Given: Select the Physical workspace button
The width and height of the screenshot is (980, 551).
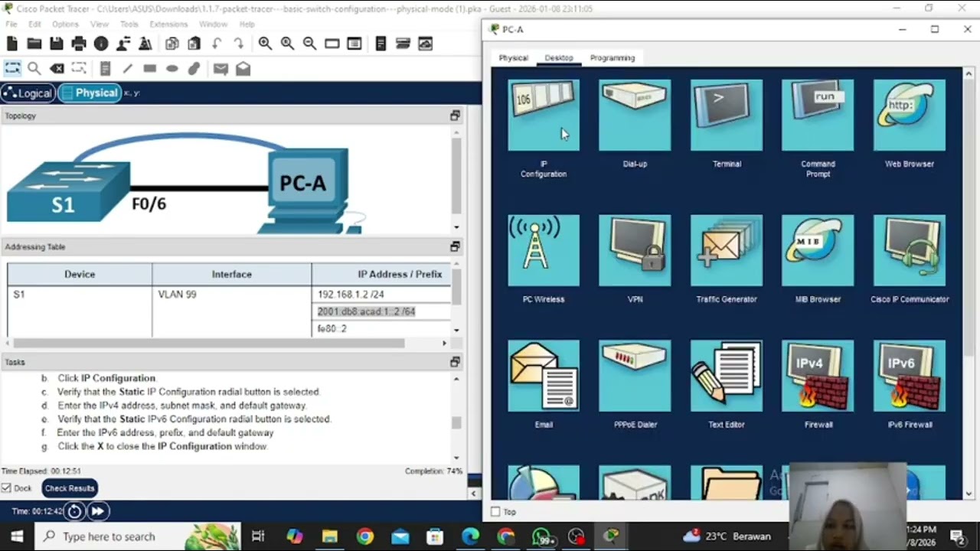Looking at the screenshot, I should pyautogui.click(x=89, y=93).
